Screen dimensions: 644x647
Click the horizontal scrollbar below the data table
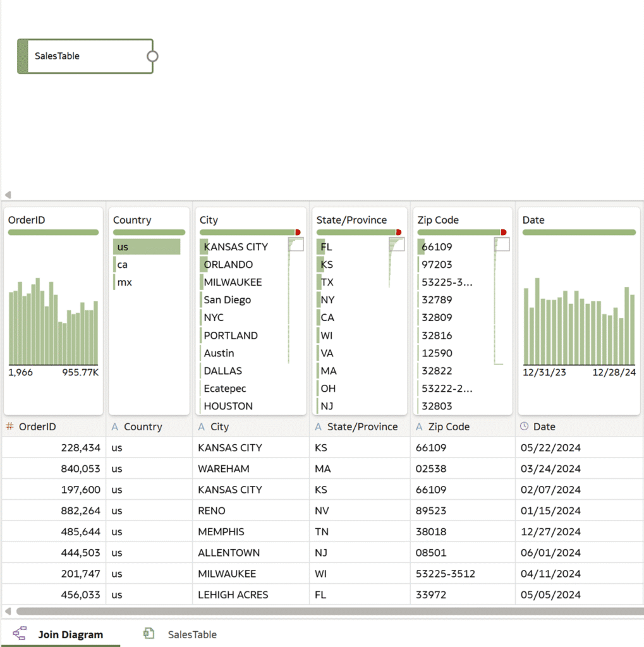click(329, 611)
